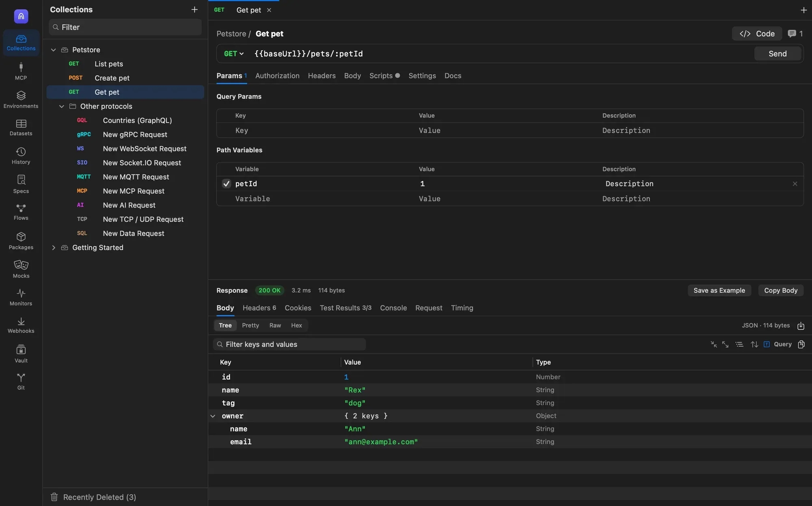Switch response view to Raw
812x506 pixels.
coord(275,325)
